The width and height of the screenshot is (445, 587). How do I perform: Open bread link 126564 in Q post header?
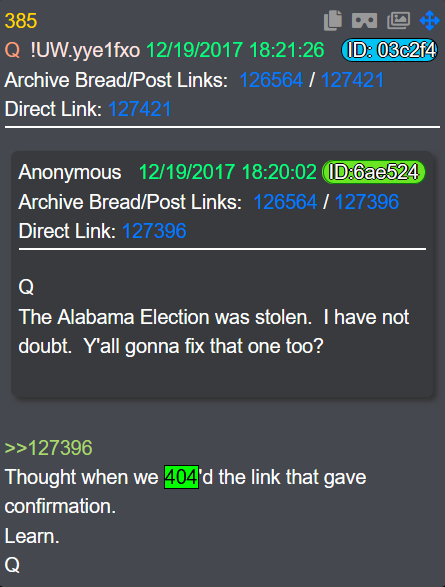(271, 80)
